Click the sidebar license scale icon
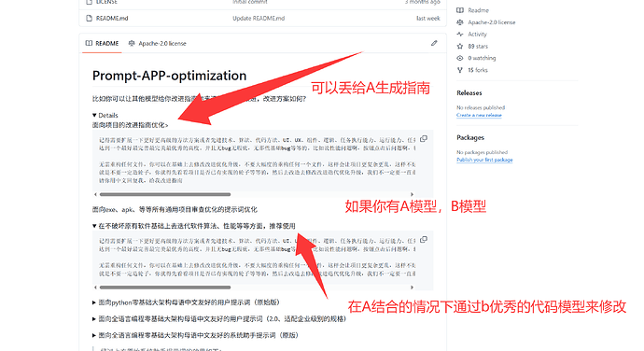The image size is (644, 351). click(x=460, y=22)
